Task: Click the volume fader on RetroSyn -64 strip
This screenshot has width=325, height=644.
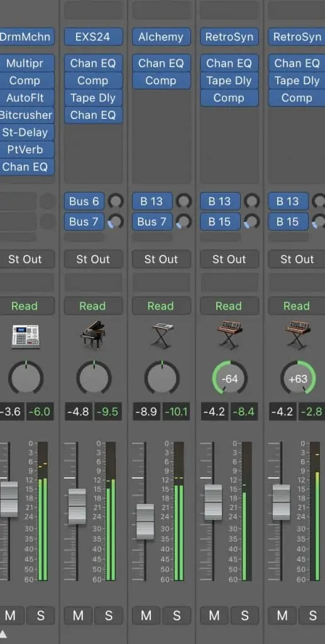Action: pyautogui.click(x=213, y=502)
